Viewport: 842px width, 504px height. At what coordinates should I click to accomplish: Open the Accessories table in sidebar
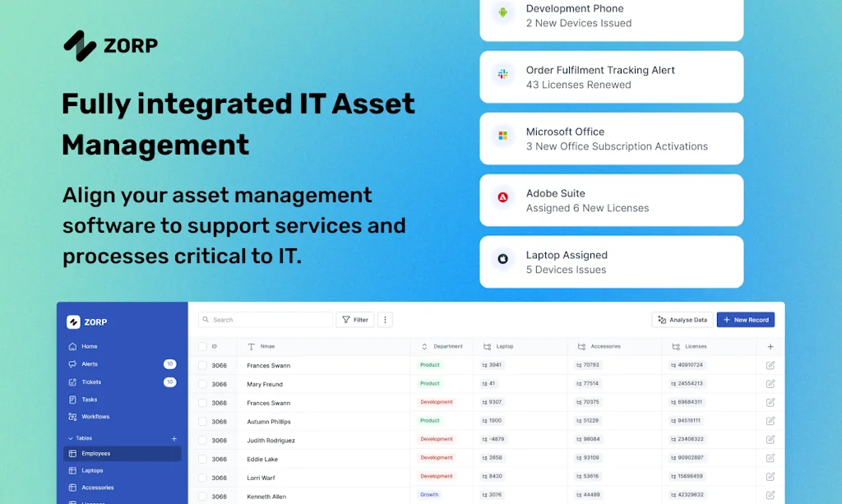coord(97,488)
